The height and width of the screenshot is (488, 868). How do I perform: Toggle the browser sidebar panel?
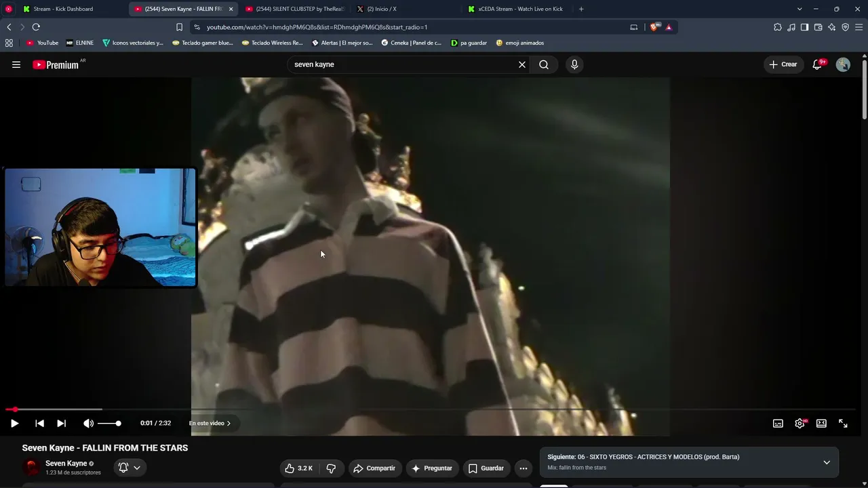(805, 27)
